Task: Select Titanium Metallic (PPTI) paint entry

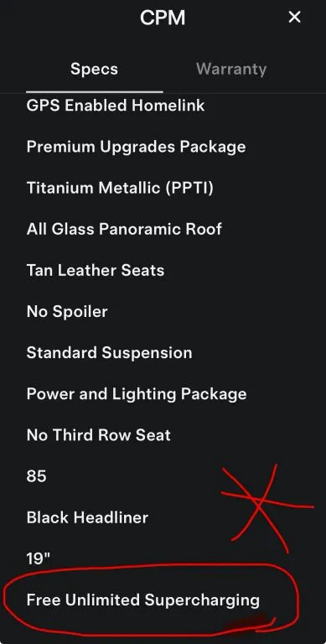Action: click(120, 188)
